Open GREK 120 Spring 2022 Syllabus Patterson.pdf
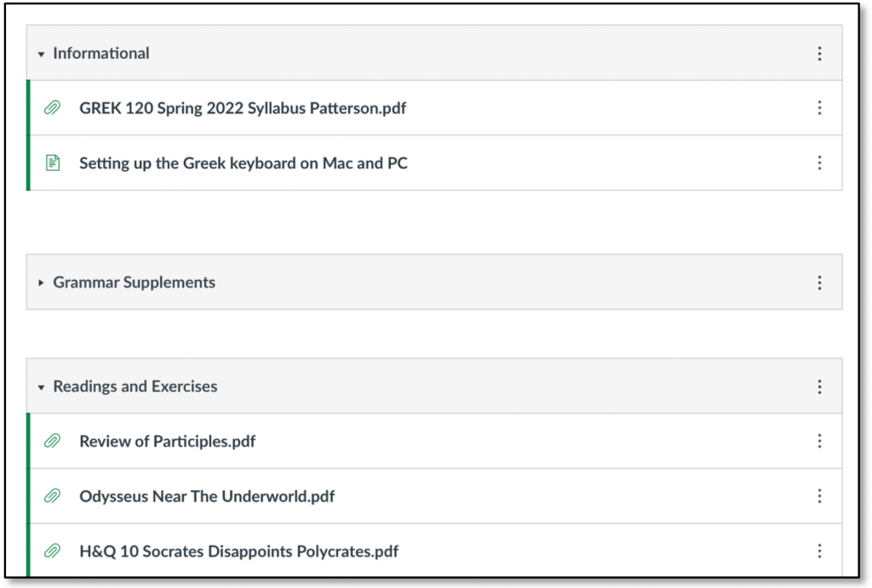 [242, 108]
